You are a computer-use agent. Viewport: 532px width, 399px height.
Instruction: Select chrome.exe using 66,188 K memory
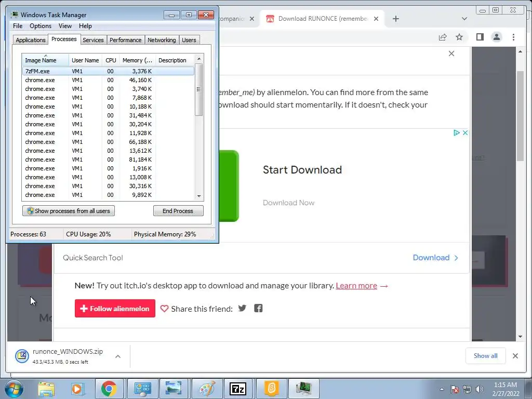tap(108, 142)
